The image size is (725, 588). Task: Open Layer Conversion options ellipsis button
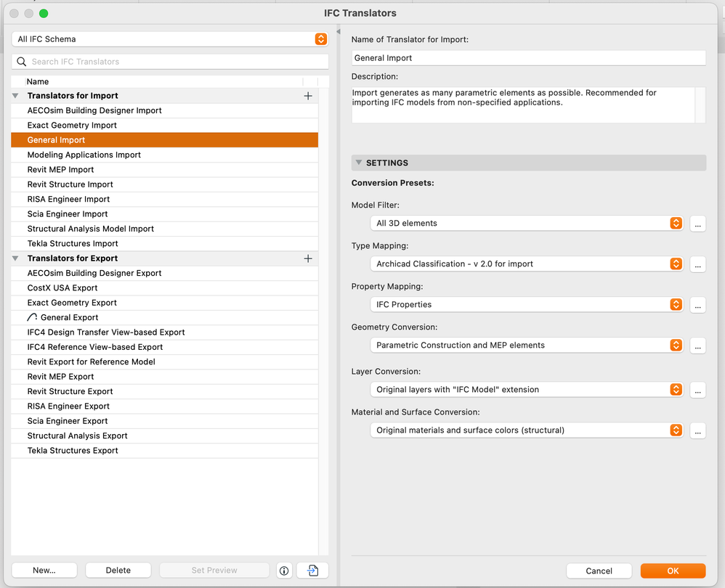tap(697, 390)
